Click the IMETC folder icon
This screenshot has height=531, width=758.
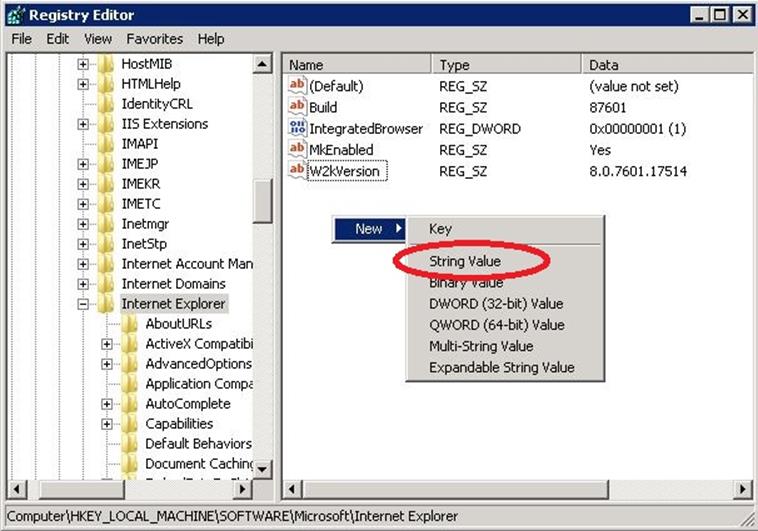[106, 204]
